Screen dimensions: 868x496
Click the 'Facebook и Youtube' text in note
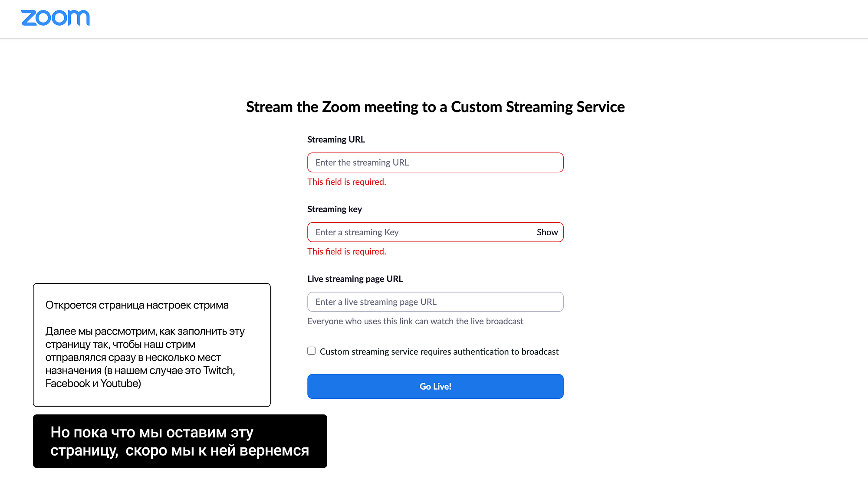[93, 383]
